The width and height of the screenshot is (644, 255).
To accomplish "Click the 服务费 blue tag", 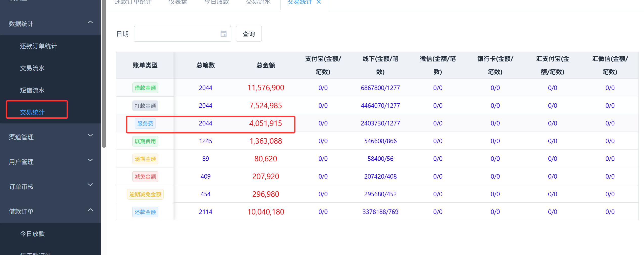I will point(145,123).
